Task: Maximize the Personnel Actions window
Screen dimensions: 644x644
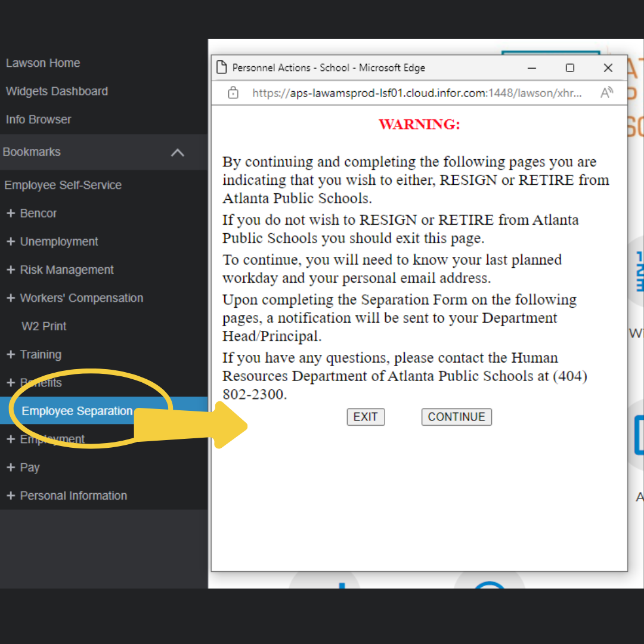Action: (x=569, y=68)
